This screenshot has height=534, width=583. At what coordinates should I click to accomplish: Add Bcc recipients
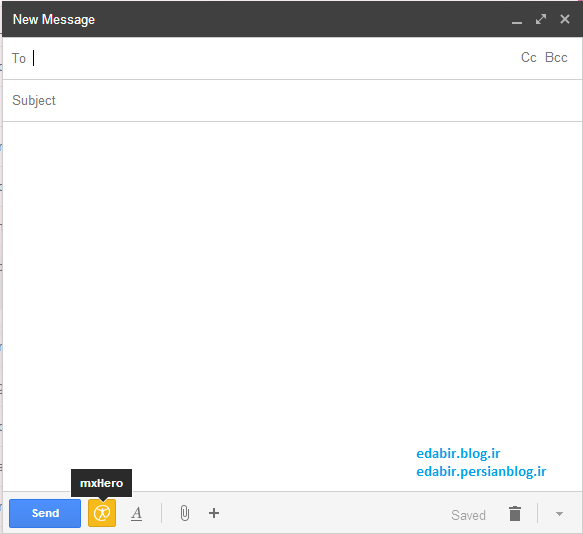556,58
